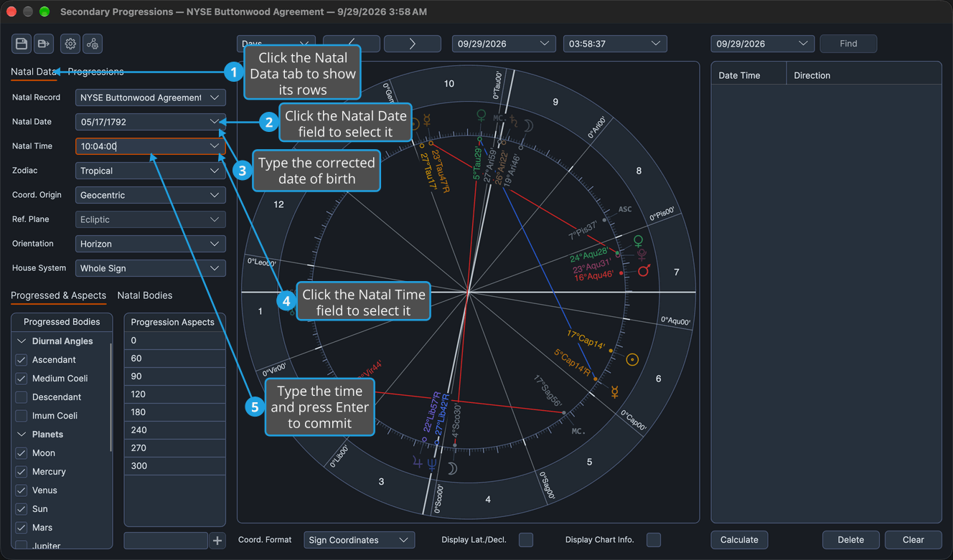953x560 pixels.
Task: Select the 120 progression aspect row
Action: pos(175,394)
